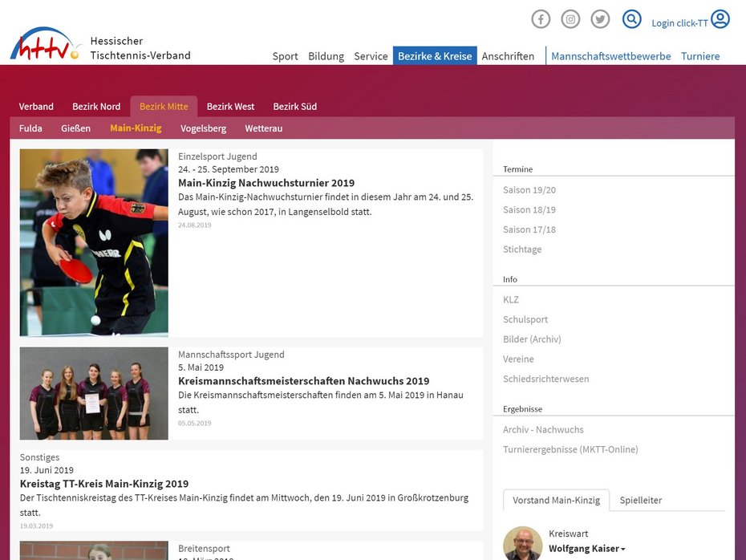The image size is (746, 560).
Task: Open Saison 17/18 Termine
Action: [x=529, y=229]
